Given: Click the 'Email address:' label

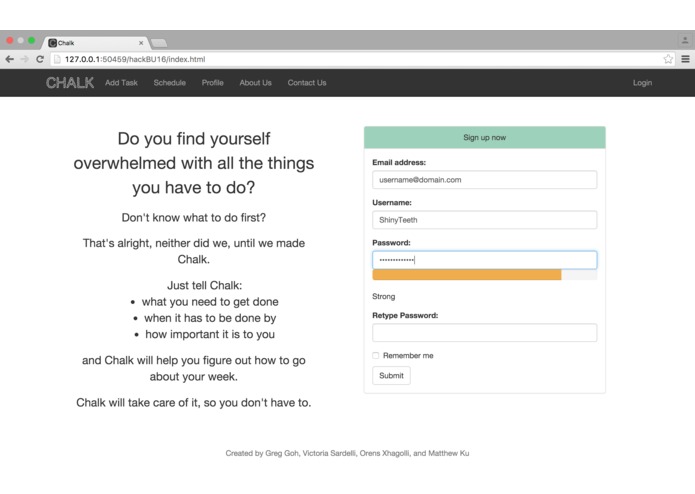Looking at the screenshot, I should tap(399, 163).
